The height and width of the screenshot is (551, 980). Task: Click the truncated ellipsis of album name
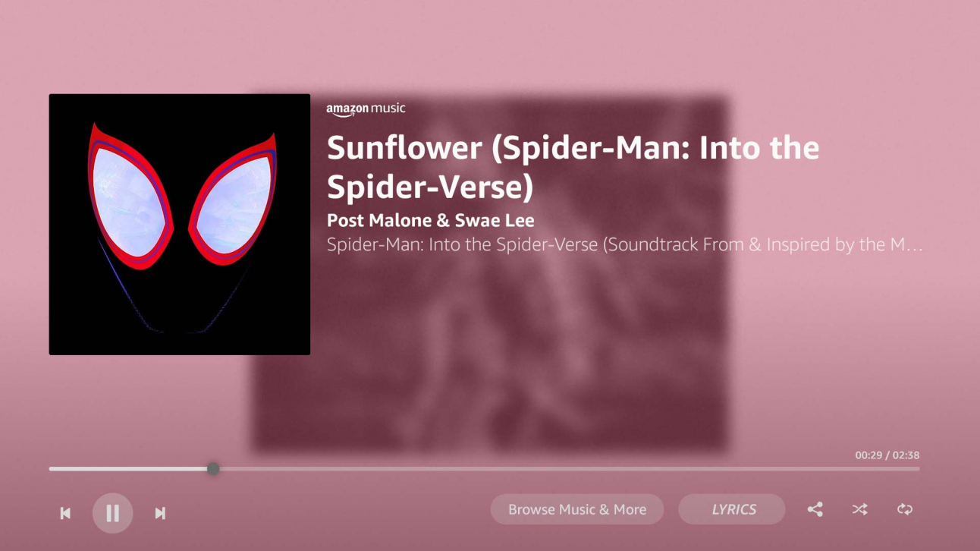[916, 245]
